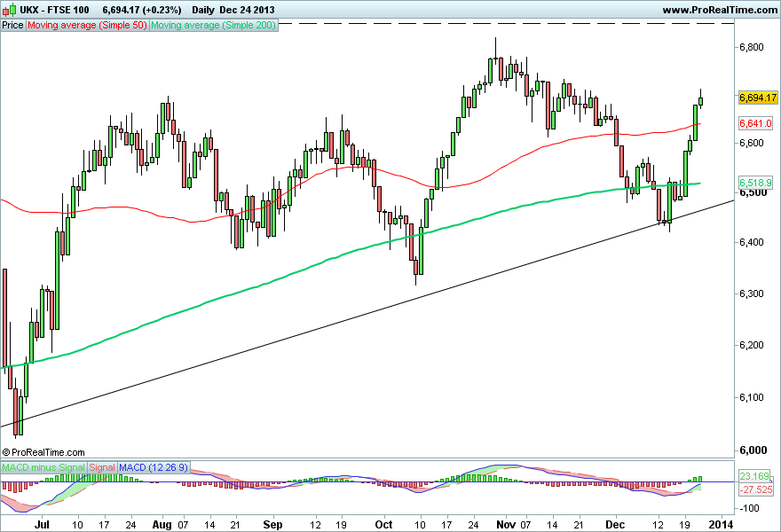The width and height of the screenshot is (781, 532).
Task: Click the 6,694.17 (+0.23%) quote in header
Action: click(x=142, y=10)
